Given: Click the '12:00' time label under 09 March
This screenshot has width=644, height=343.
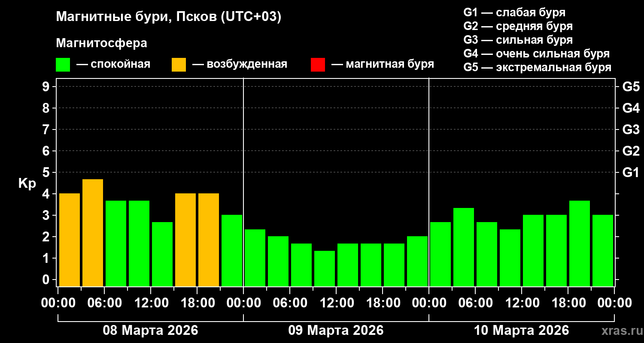Looking at the screenshot, I should pos(336,303).
